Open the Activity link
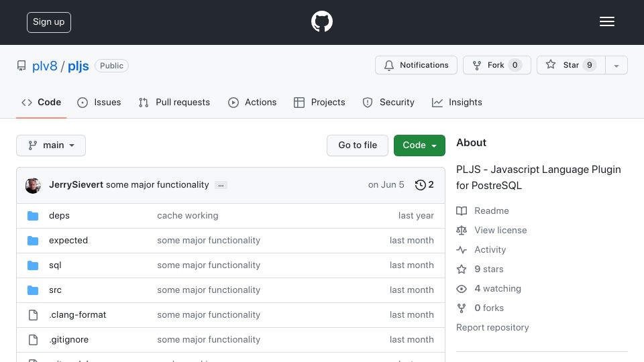 490,249
